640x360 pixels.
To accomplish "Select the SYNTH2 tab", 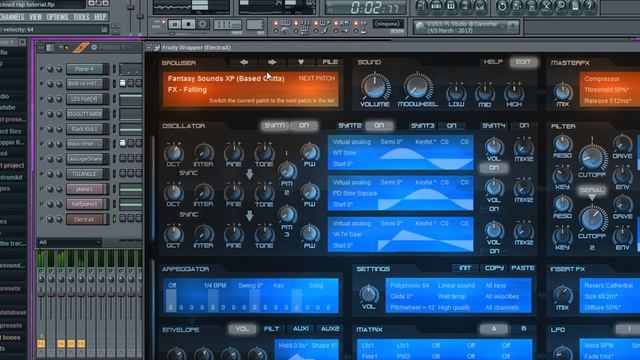I will [x=349, y=126].
